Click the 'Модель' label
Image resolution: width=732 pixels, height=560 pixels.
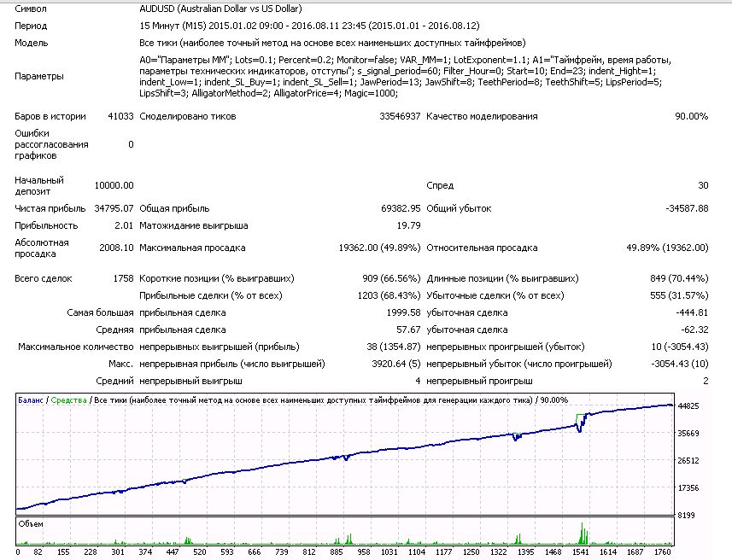[x=32, y=43]
